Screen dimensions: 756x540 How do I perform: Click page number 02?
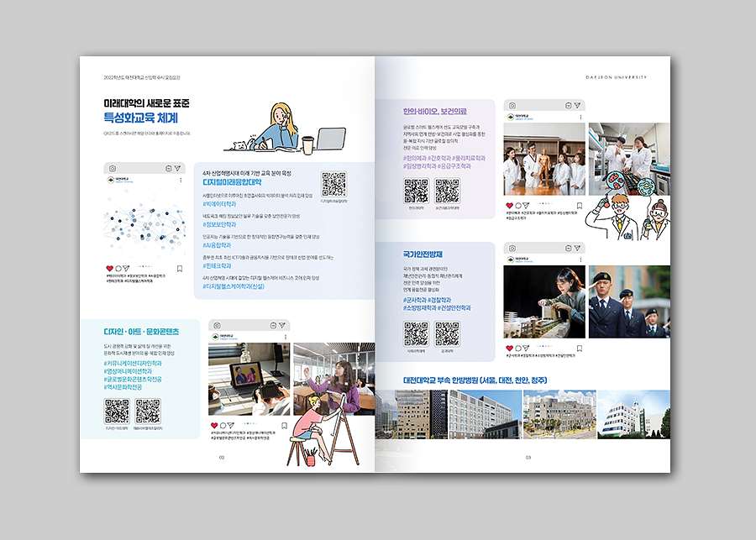pyautogui.click(x=222, y=458)
